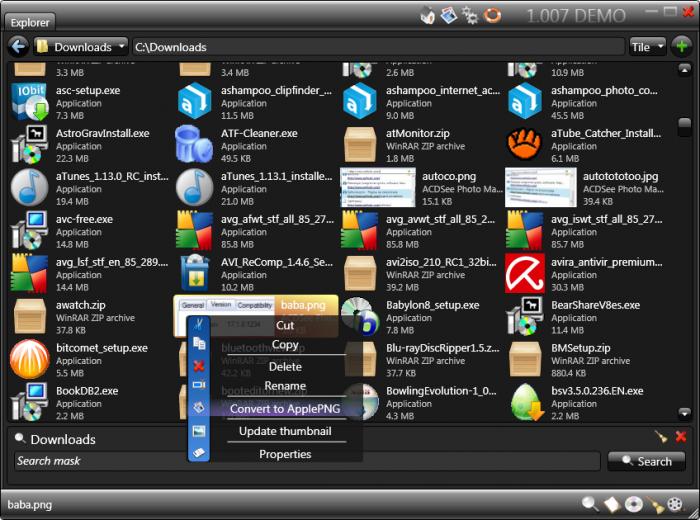Switch to the Explorer tab

click(x=29, y=22)
